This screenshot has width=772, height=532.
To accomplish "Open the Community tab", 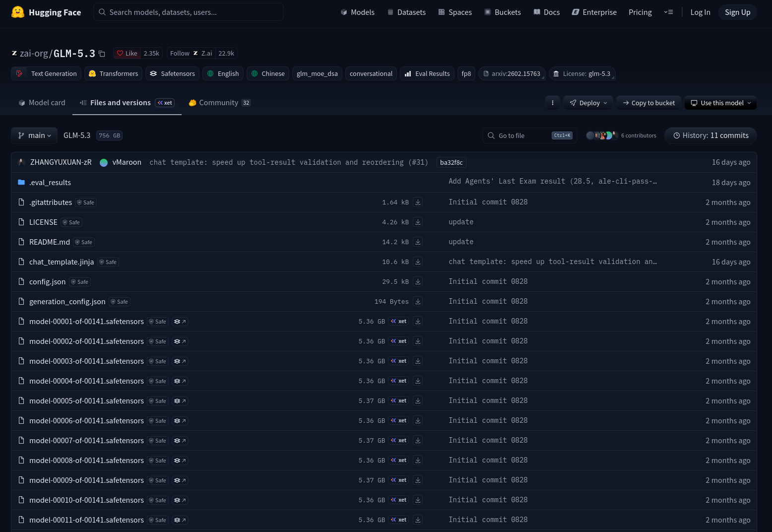I will click(x=220, y=103).
